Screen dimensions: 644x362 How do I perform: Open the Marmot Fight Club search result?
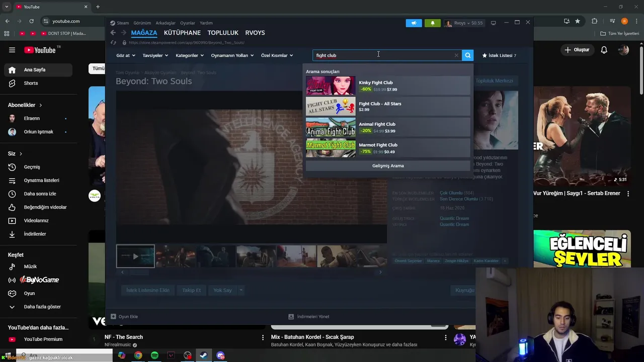388,148
